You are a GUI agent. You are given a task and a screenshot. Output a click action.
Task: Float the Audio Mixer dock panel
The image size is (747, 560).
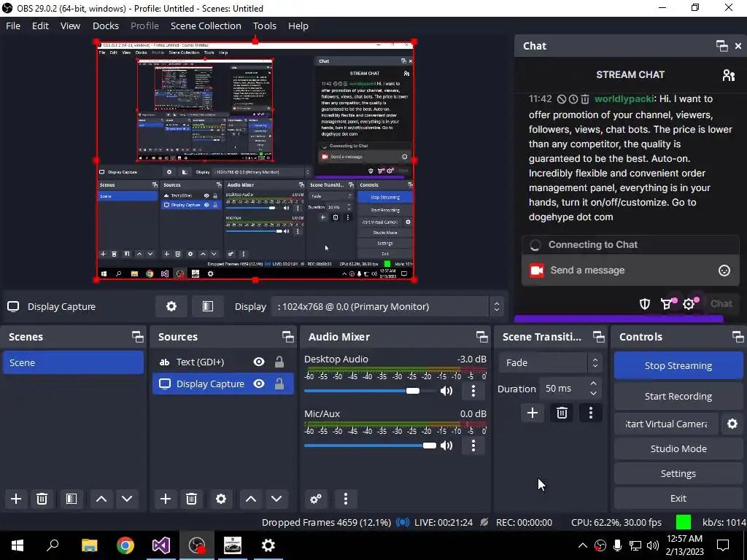(x=481, y=337)
